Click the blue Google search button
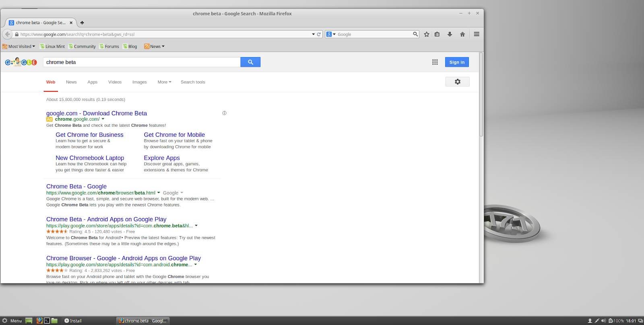 pos(250,62)
